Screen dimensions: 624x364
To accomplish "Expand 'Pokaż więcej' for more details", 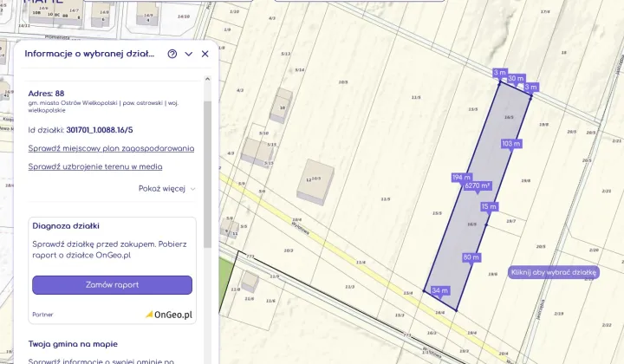I will 166,188.
